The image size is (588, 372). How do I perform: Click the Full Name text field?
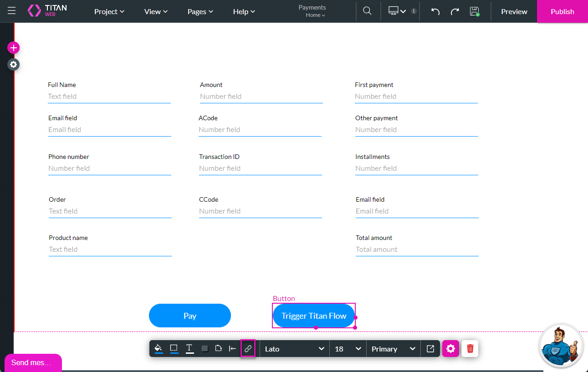[x=109, y=97]
